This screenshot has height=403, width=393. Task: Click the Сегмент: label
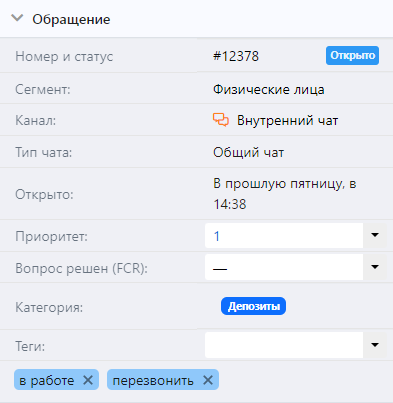43,89
